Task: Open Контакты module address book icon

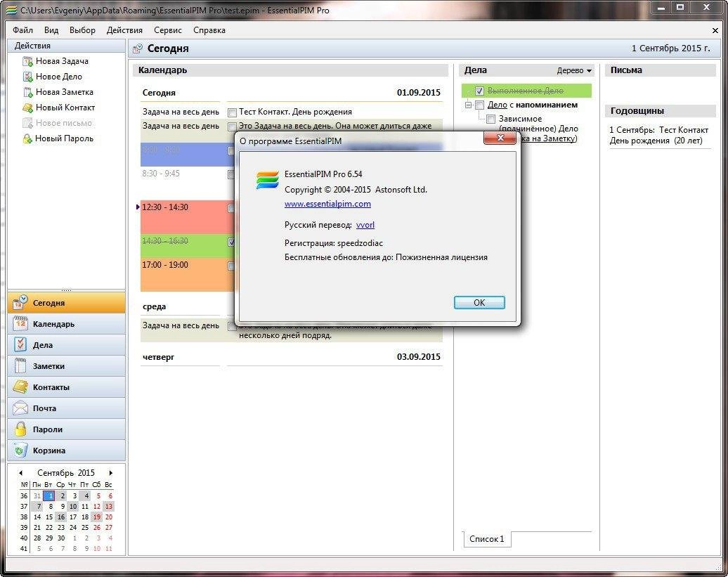Action: [x=20, y=387]
